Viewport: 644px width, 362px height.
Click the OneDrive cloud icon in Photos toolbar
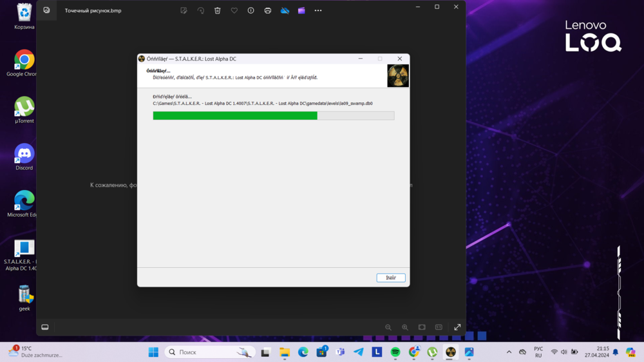(x=285, y=10)
